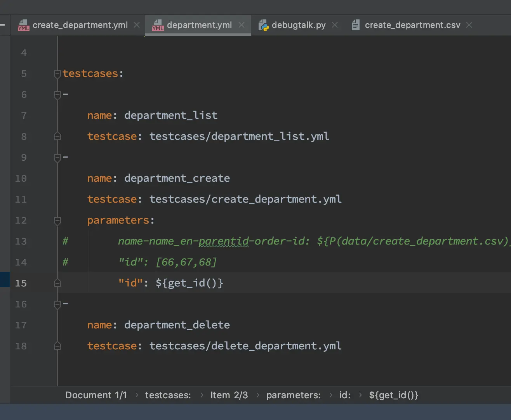Click the fold end marker on line 18
This screenshot has height=420, width=511.
[57, 346]
